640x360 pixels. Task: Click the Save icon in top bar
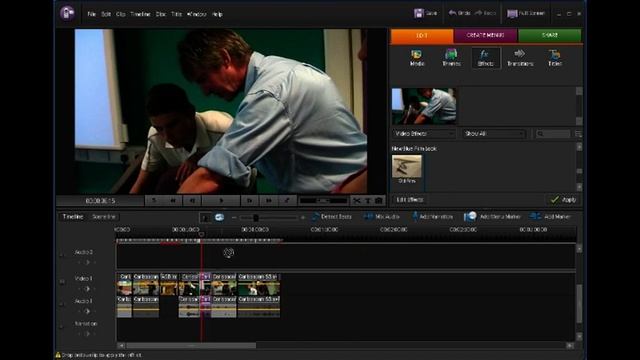click(418, 13)
